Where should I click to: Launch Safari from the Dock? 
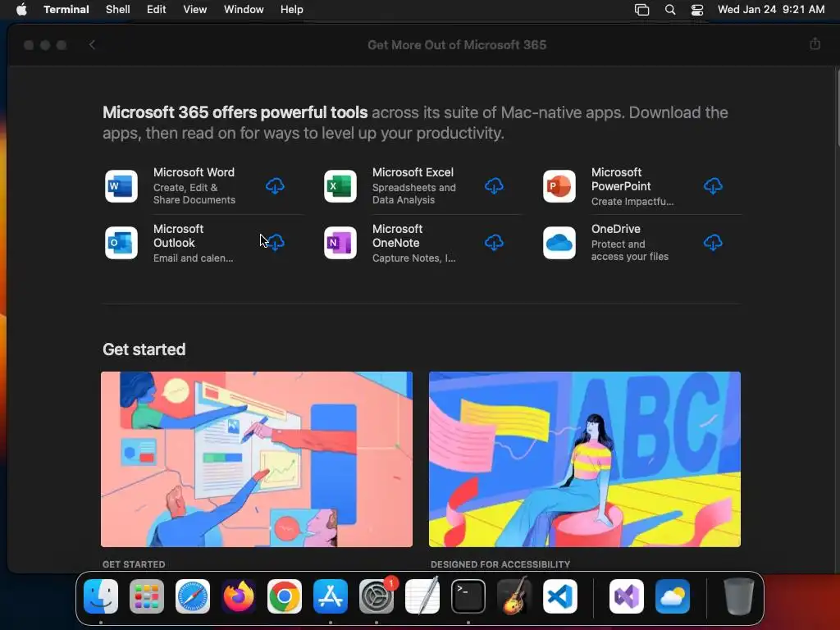click(193, 596)
